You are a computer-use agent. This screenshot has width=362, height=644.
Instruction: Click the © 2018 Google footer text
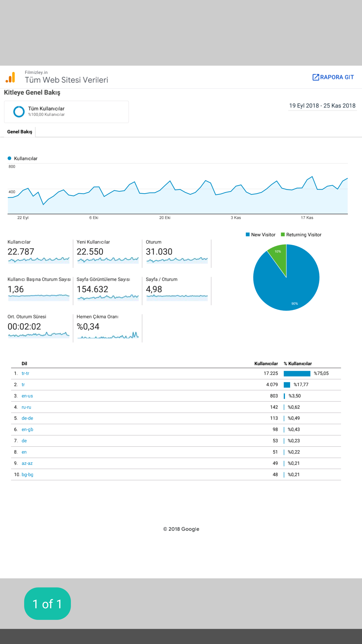(181, 529)
